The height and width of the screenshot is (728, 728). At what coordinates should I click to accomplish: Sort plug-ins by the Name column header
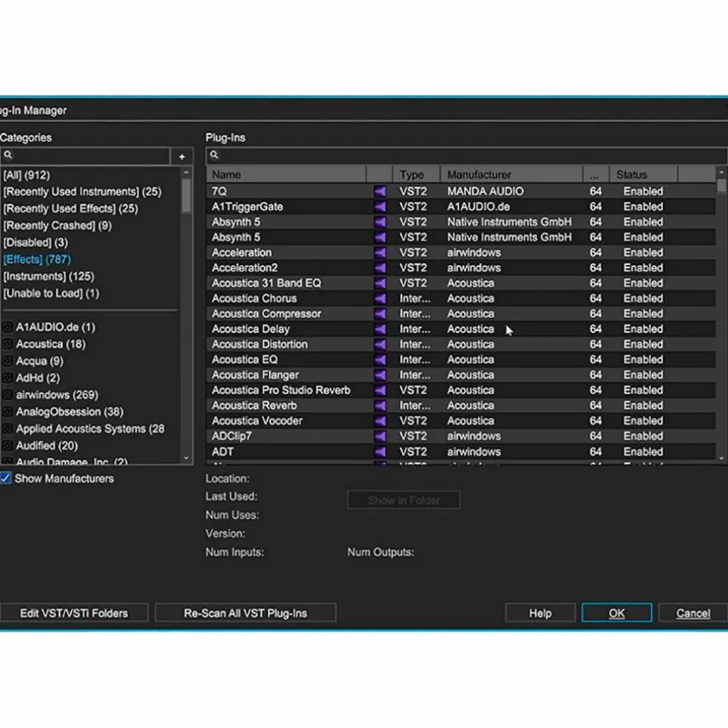[286, 175]
